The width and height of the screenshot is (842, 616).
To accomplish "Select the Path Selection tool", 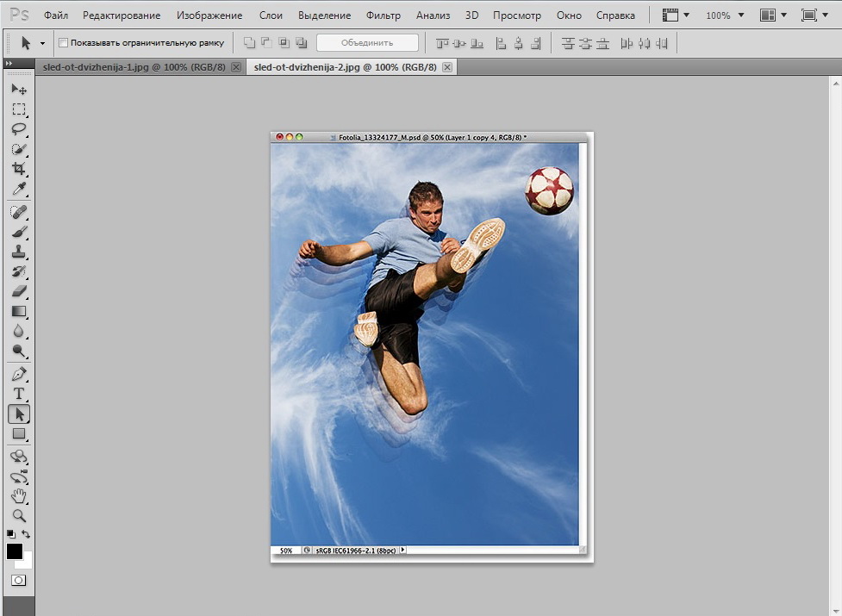I will [x=19, y=414].
